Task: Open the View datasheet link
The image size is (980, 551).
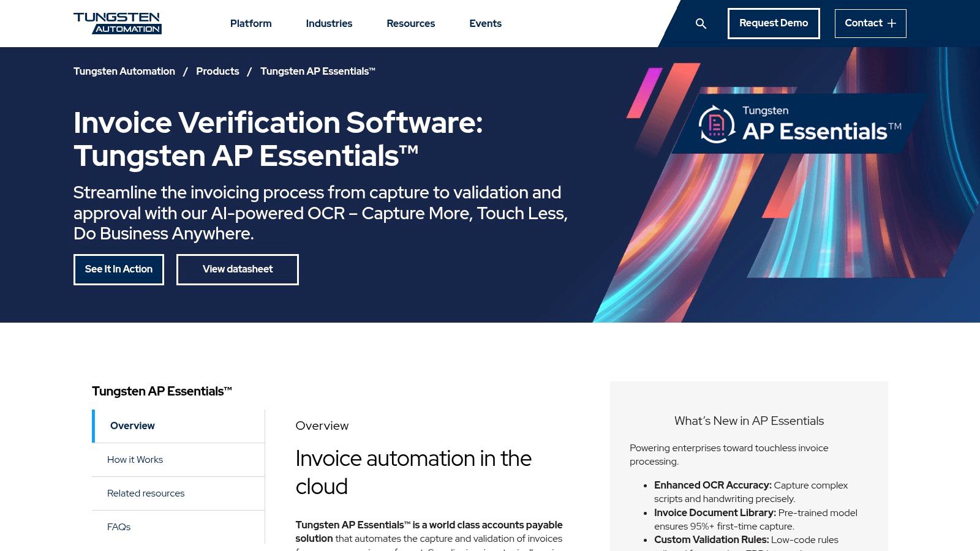Action: (237, 269)
